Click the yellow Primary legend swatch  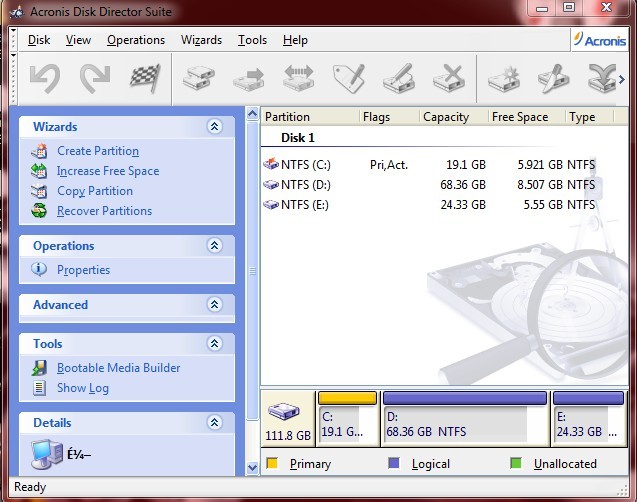[272, 463]
